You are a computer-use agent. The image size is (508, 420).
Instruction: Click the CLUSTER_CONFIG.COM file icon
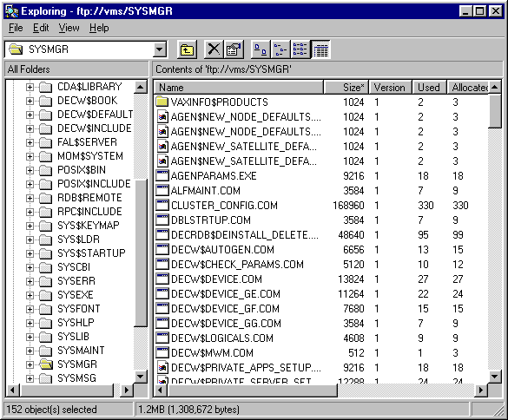pos(162,206)
